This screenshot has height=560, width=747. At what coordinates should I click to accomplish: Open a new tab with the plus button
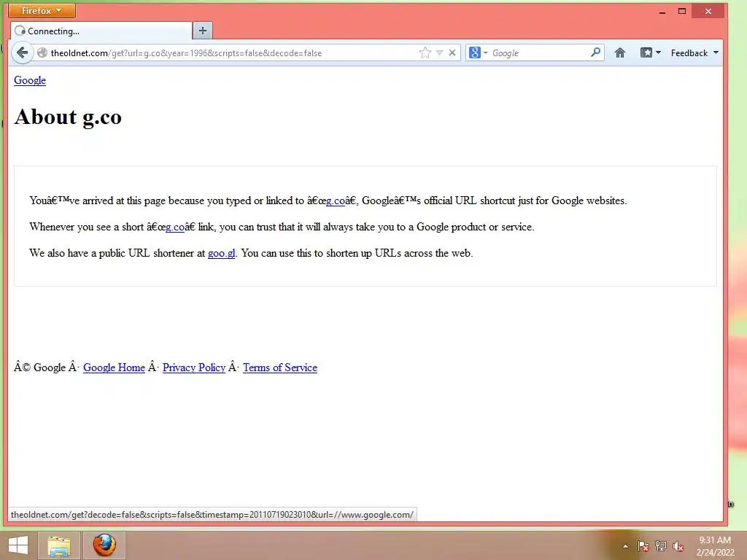click(203, 31)
